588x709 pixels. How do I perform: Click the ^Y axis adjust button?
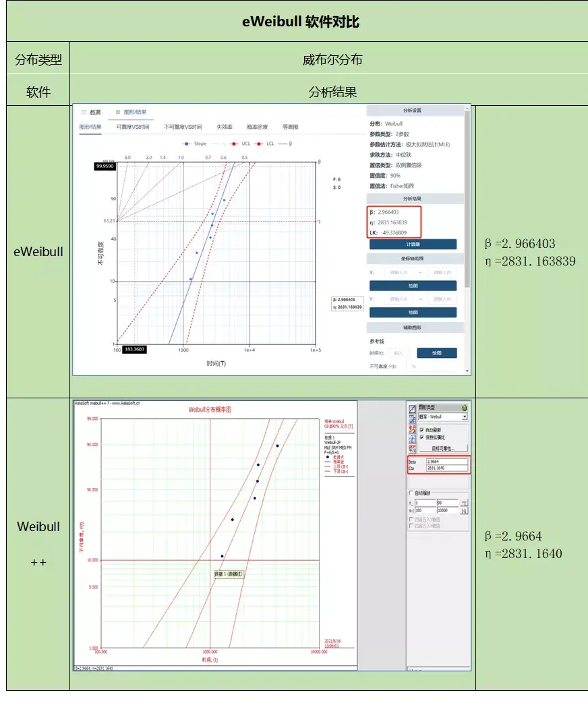tap(465, 503)
